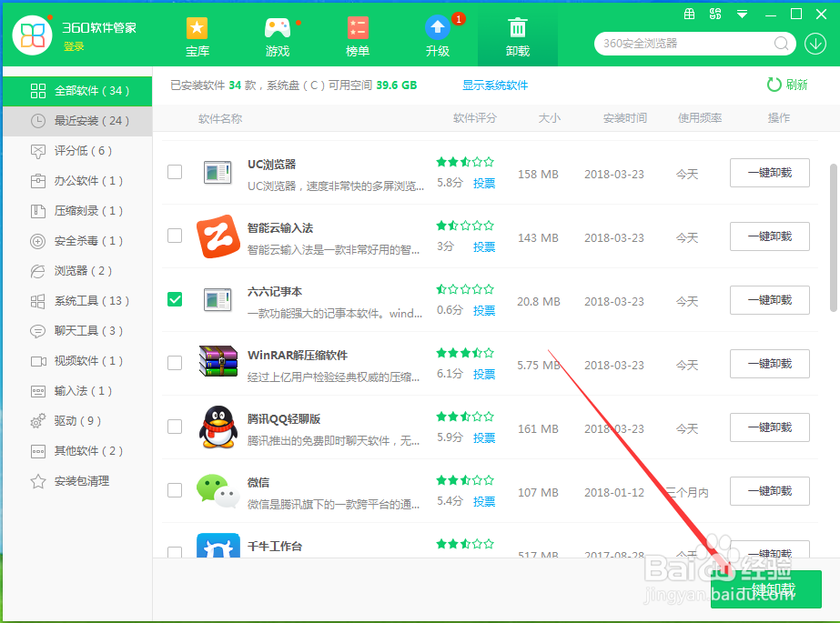Viewport: 840px width, 623px height.
Task: Sort by 使用频率 column header
Action: [700, 118]
